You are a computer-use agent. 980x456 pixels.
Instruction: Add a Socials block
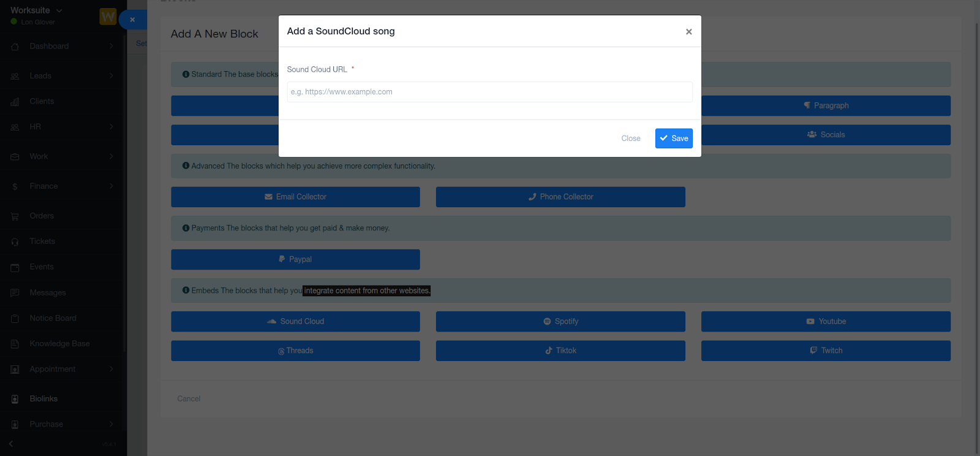pos(826,135)
